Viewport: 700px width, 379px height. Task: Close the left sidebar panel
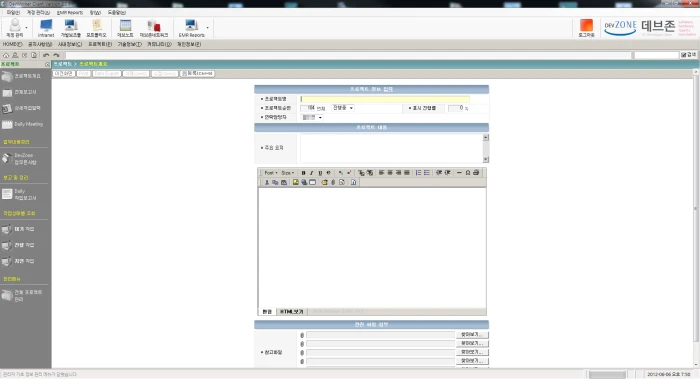tap(47, 64)
